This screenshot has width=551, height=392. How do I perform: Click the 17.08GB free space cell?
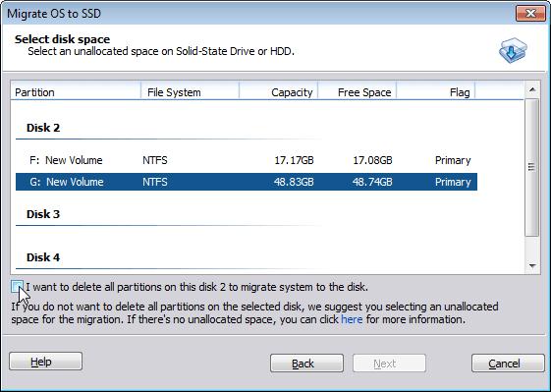[372, 160]
